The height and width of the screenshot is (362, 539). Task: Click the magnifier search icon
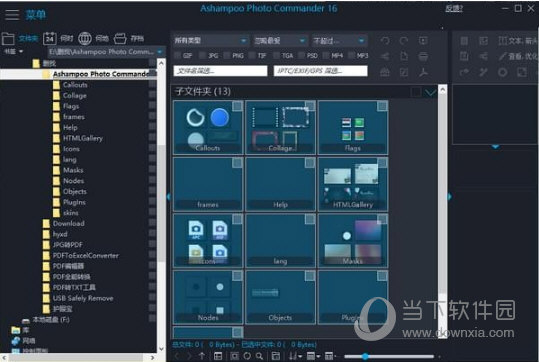point(260,356)
